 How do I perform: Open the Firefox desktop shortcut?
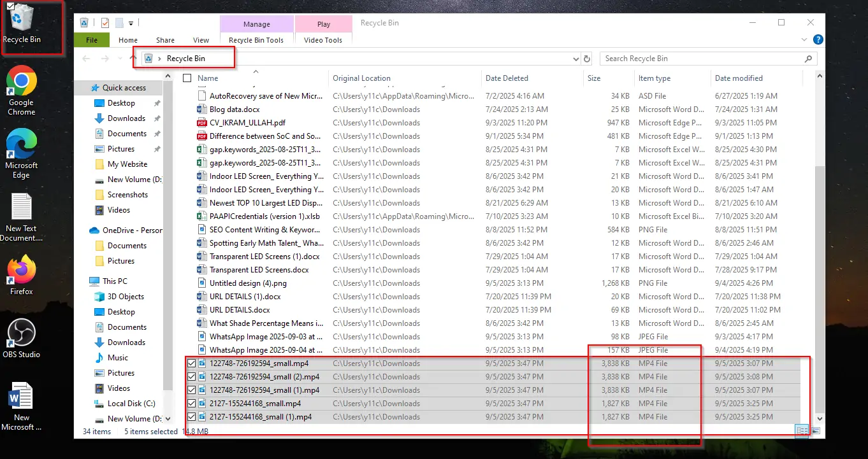22,275
